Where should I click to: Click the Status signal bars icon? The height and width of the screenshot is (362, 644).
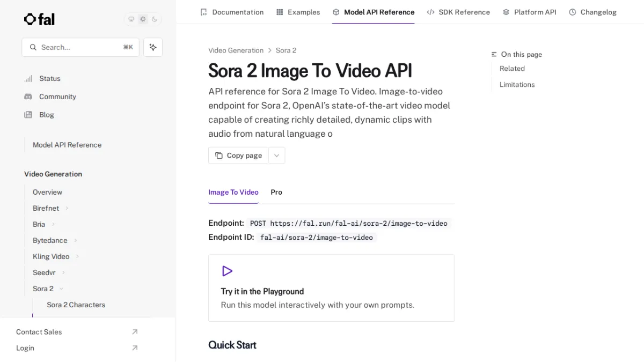[28, 78]
